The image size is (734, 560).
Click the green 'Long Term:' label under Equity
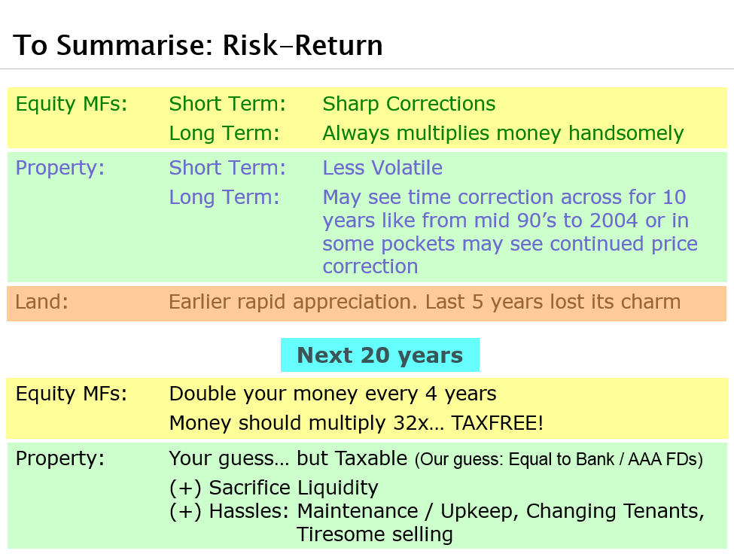point(224,133)
